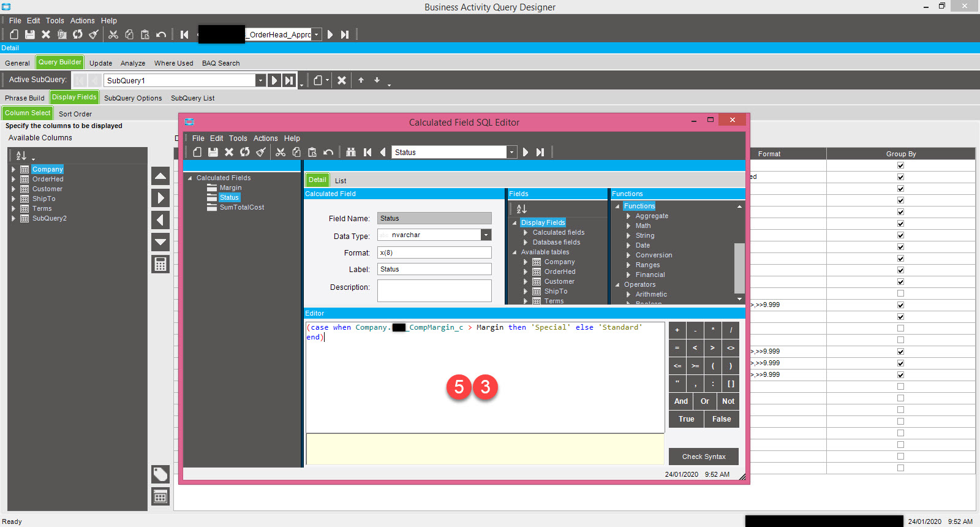Expand Company table in Available Columns
980x527 pixels.
[13, 170]
